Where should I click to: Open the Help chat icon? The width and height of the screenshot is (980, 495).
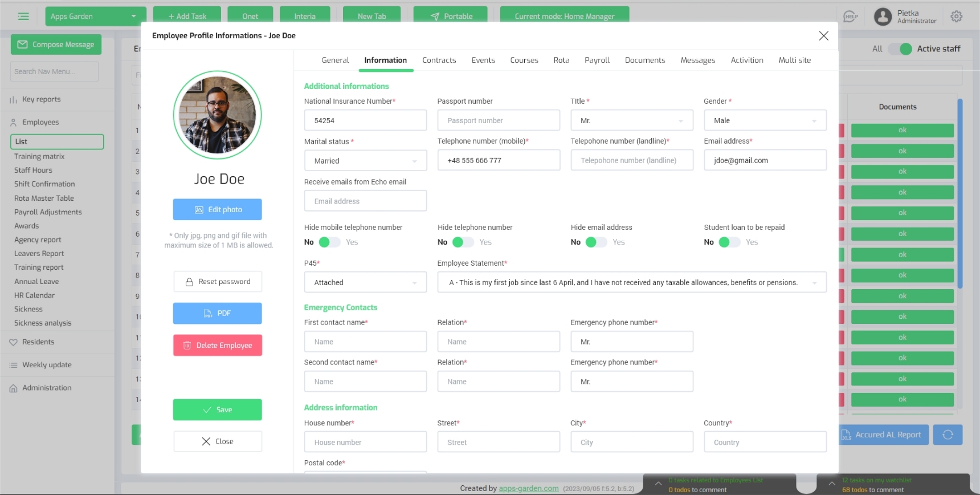pos(850,17)
